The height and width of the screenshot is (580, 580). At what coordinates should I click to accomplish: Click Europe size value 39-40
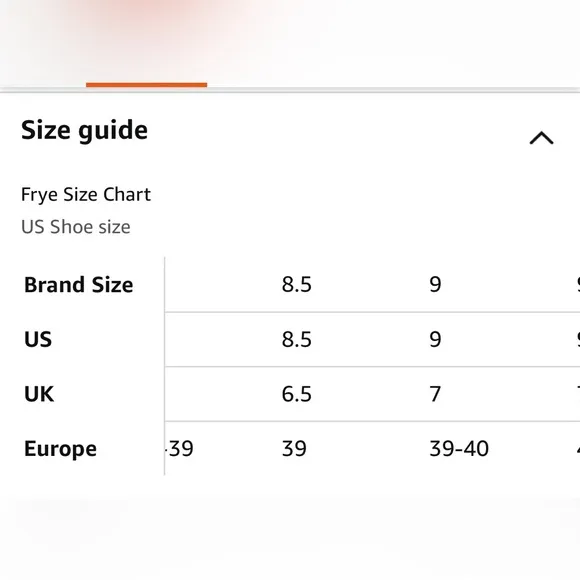(x=459, y=449)
